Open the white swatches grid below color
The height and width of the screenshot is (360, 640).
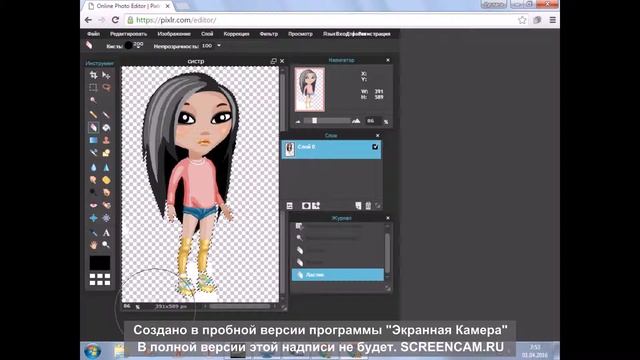(x=100, y=280)
